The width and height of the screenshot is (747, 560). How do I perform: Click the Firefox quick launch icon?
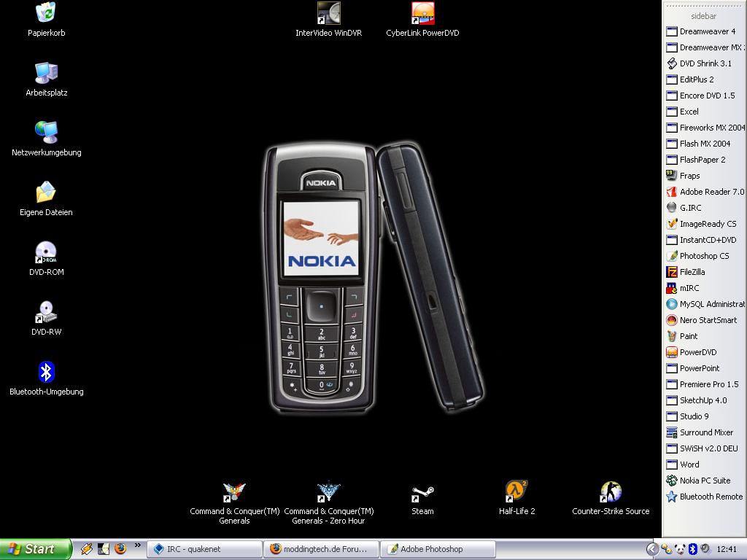pos(120,548)
